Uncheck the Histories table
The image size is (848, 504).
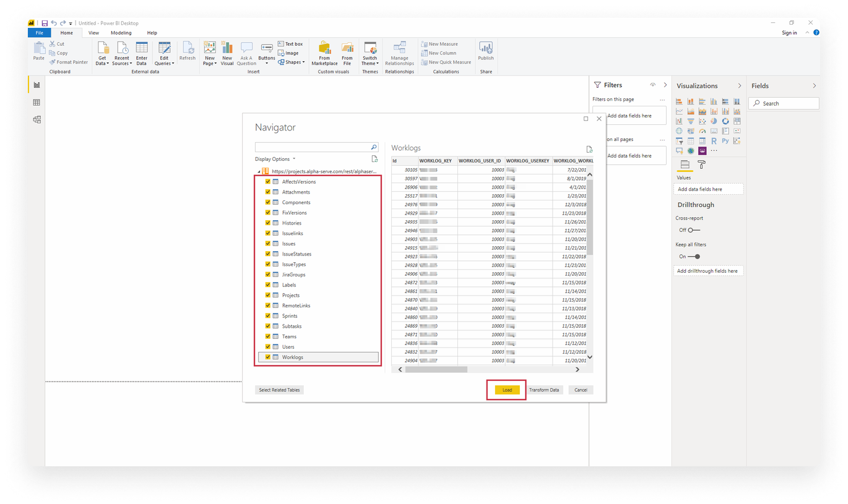tap(268, 223)
